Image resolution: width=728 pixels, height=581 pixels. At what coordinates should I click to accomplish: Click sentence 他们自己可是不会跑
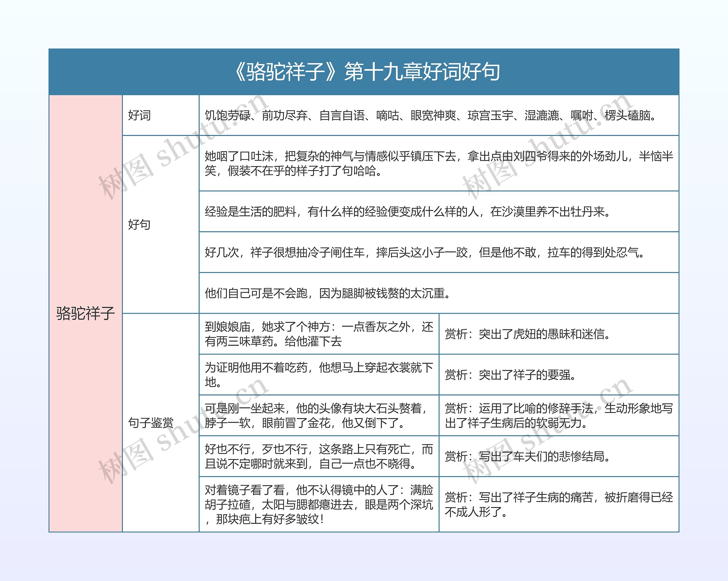(439, 293)
